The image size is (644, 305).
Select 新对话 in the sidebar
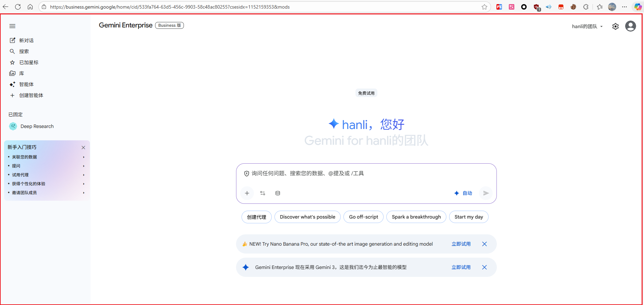[x=26, y=40]
